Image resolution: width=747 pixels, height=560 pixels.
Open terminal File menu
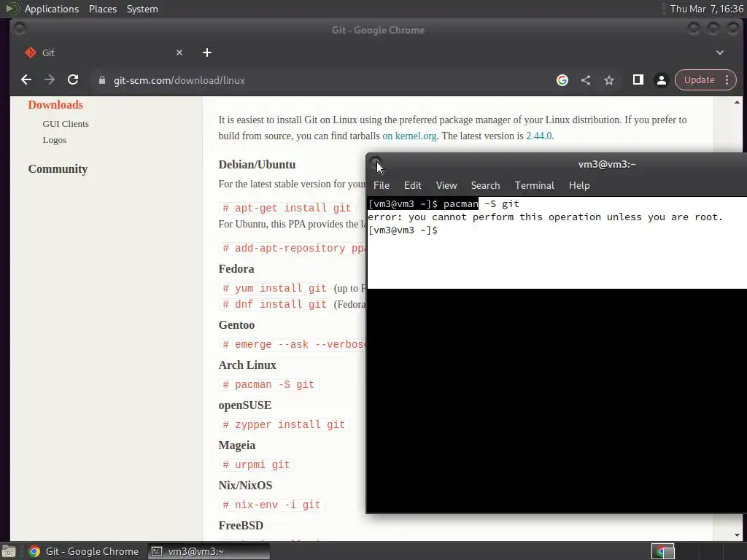coord(381,185)
